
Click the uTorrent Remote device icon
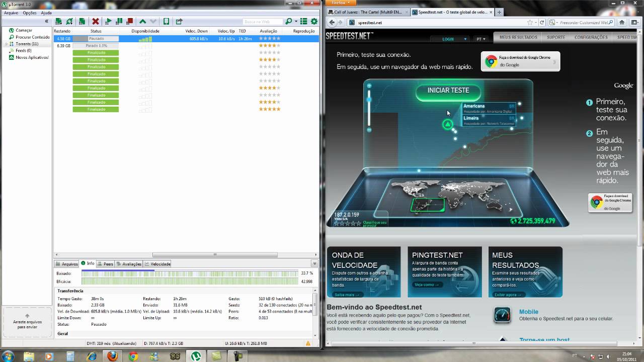click(166, 22)
